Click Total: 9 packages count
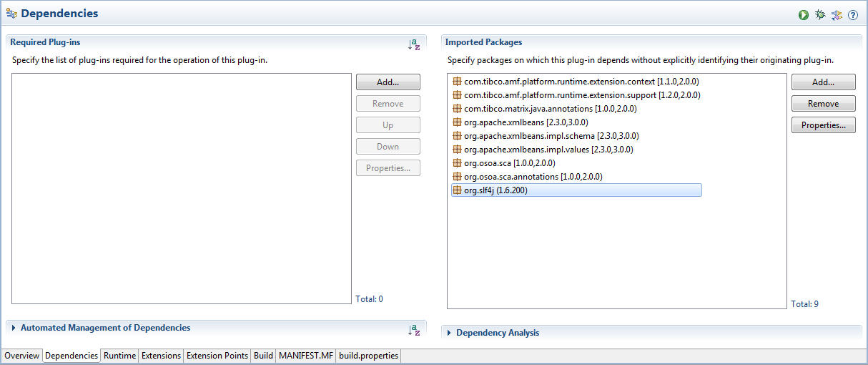 pyautogui.click(x=805, y=304)
